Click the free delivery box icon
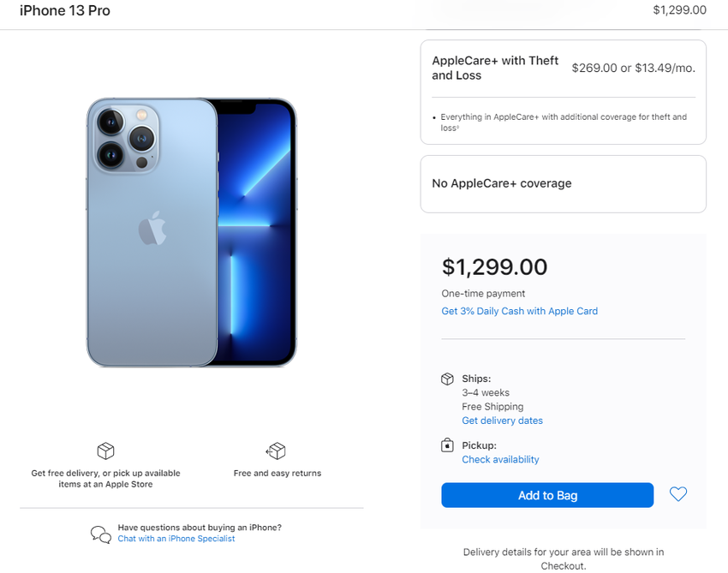 click(105, 451)
